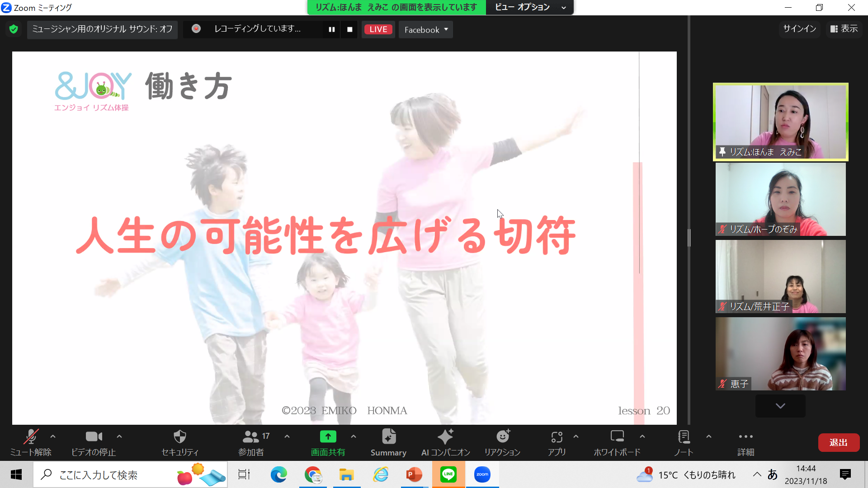
Task: Click green 画面共有 share screen icon
Action: (x=328, y=436)
